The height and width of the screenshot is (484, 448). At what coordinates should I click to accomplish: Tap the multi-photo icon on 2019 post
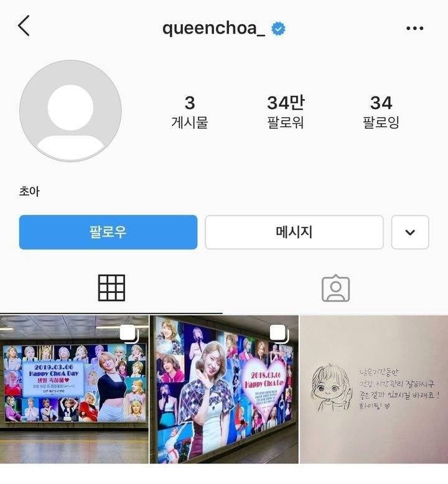(129, 333)
